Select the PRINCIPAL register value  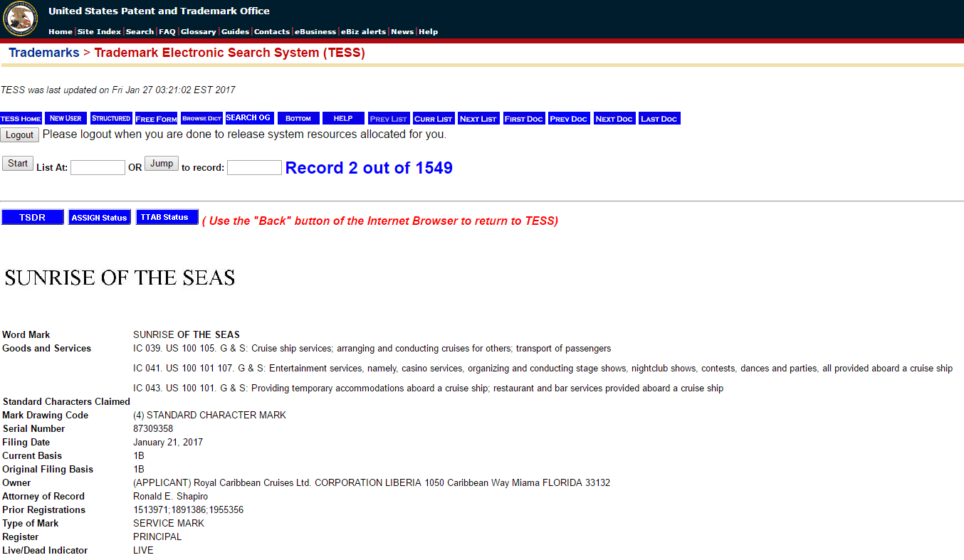(x=157, y=537)
